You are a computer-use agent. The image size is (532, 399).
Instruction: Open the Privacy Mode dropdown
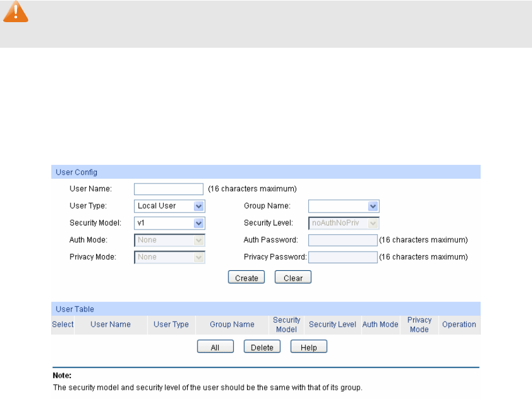[x=170, y=257]
